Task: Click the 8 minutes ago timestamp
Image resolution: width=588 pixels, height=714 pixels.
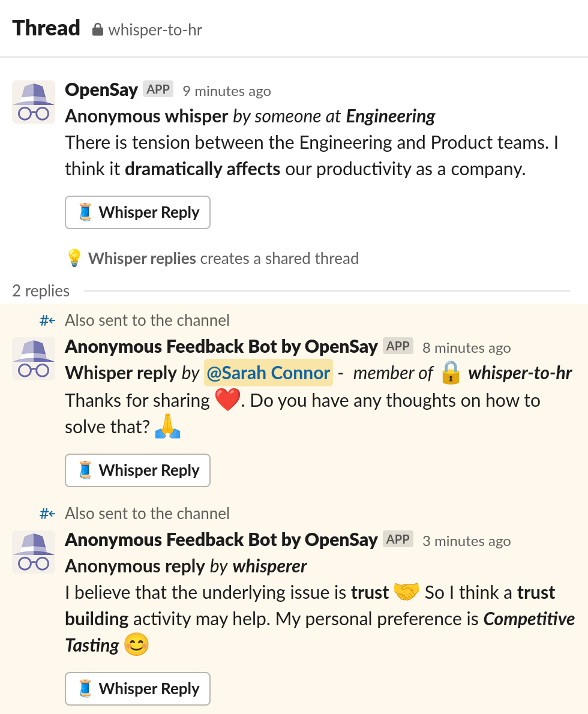Action: pos(466,348)
